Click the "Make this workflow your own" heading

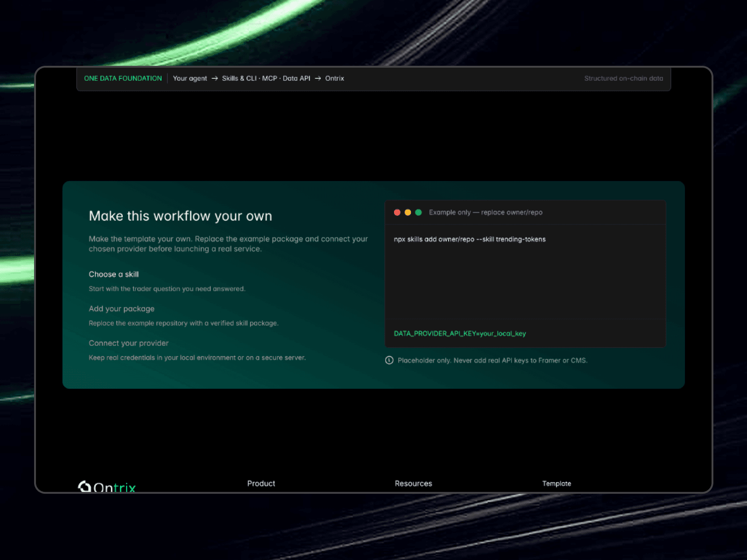(181, 216)
